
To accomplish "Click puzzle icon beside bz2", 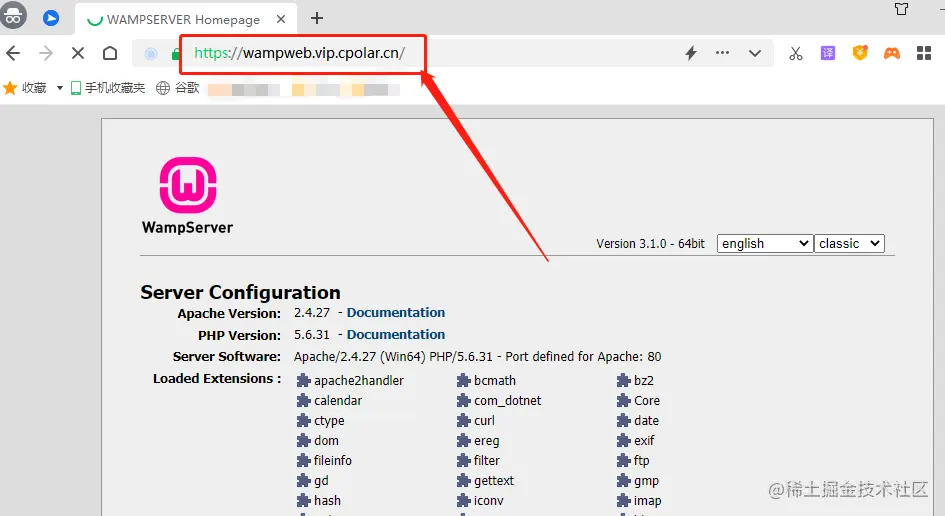I will click(623, 380).
